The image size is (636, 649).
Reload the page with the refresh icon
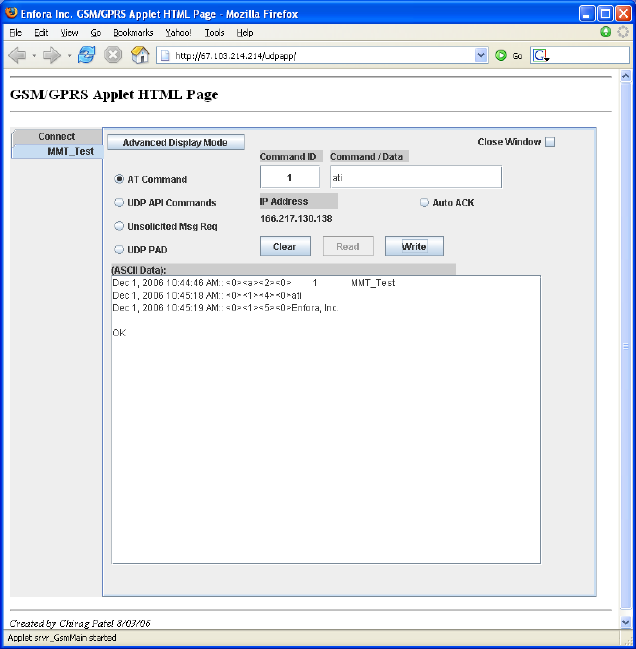click(86, 55)
